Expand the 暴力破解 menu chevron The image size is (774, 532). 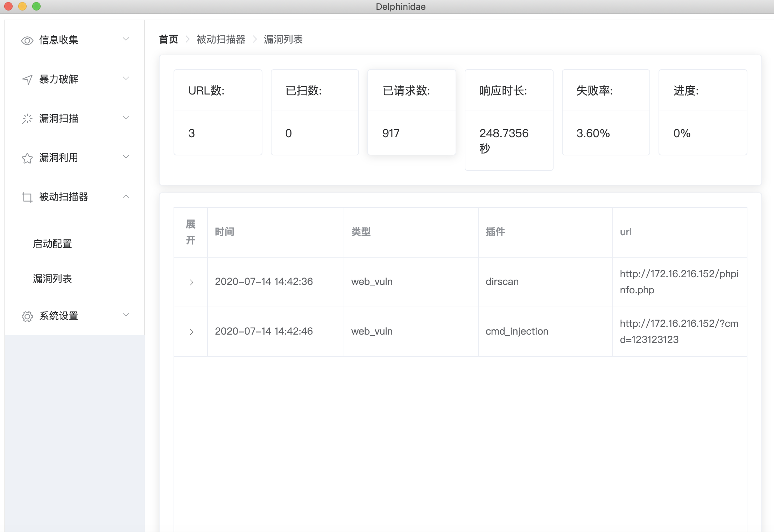[x=126, y=78]
